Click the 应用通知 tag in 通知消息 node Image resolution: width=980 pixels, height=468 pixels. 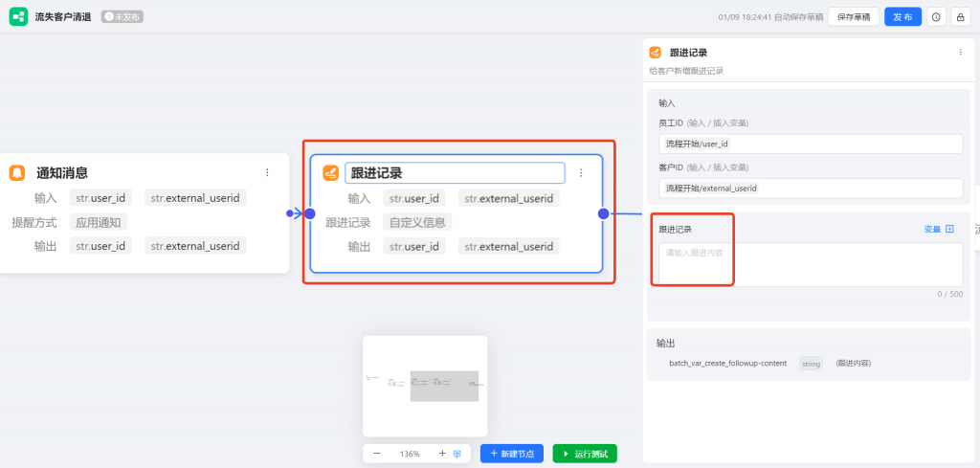pyautogui.click(x=99, y=222)
